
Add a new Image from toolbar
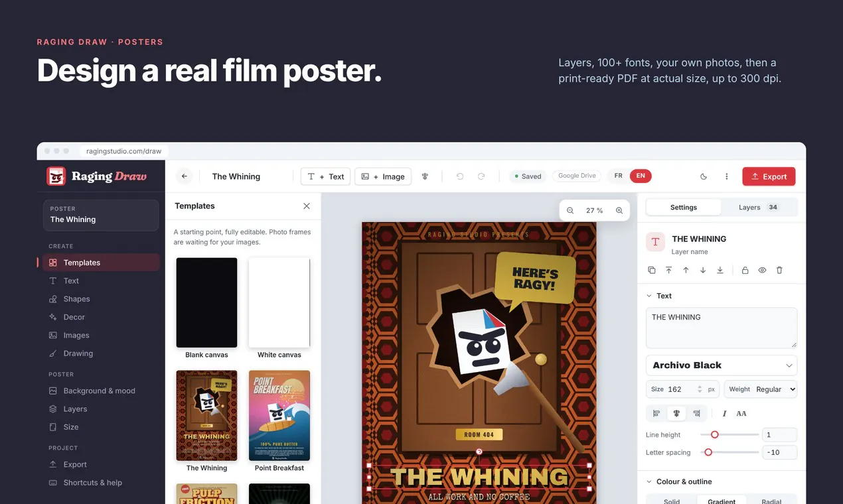384,176
